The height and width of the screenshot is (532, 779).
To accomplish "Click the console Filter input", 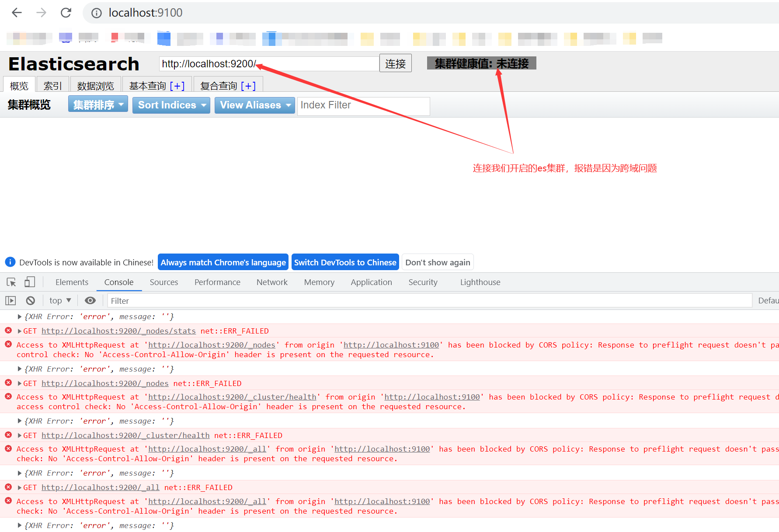I will click(429, 300).
